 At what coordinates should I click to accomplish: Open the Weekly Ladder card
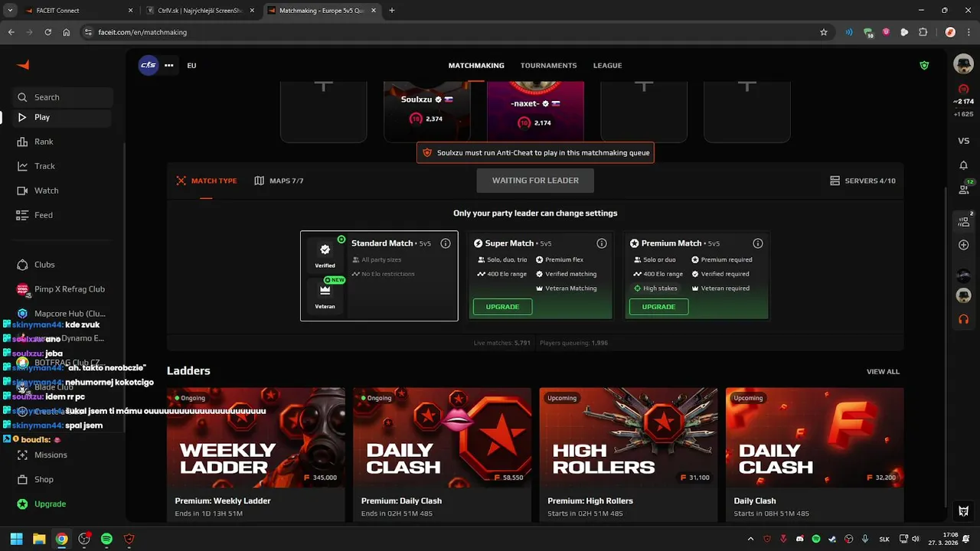[x=256, y=455]
